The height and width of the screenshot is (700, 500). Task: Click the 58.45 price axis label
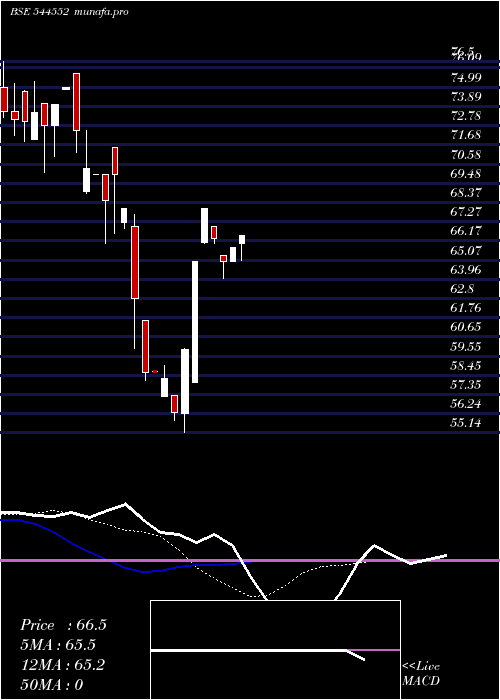tap(466, 366)
